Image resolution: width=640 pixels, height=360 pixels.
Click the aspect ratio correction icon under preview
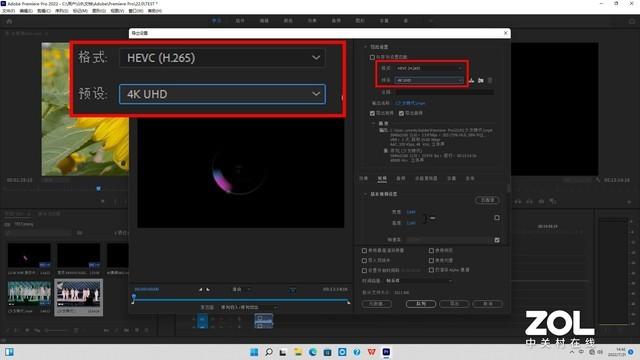pos(293,290)
